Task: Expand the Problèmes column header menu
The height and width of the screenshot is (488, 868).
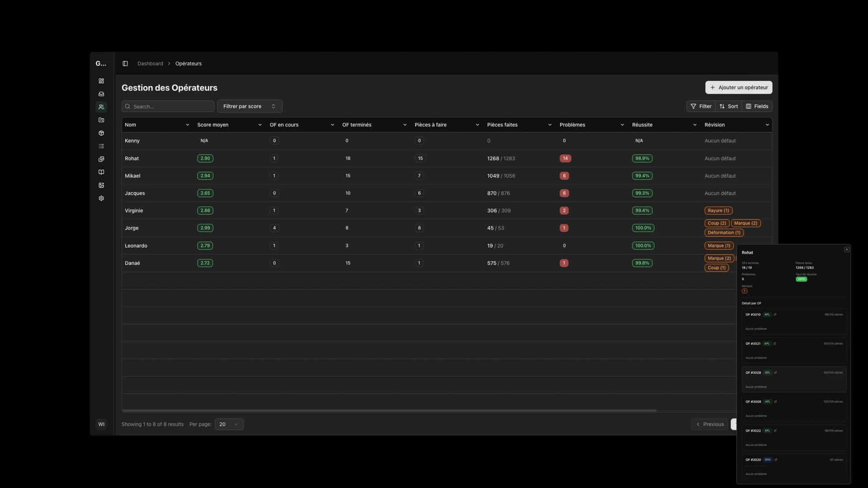Action: (x=622, y=125)
